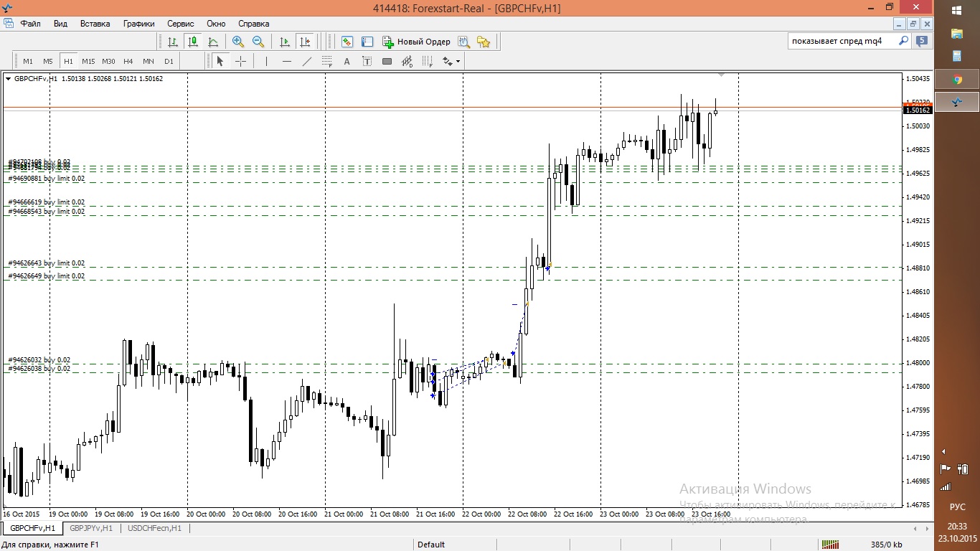Switch to the M15 timeframe
Screen dimensions: 980x551
point(88,62)
